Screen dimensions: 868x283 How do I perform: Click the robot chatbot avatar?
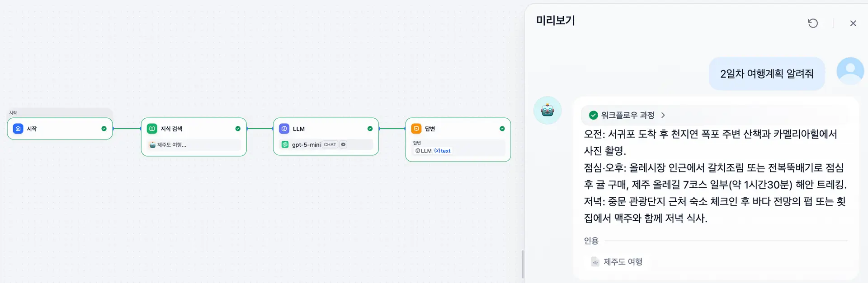pos(547,110)
